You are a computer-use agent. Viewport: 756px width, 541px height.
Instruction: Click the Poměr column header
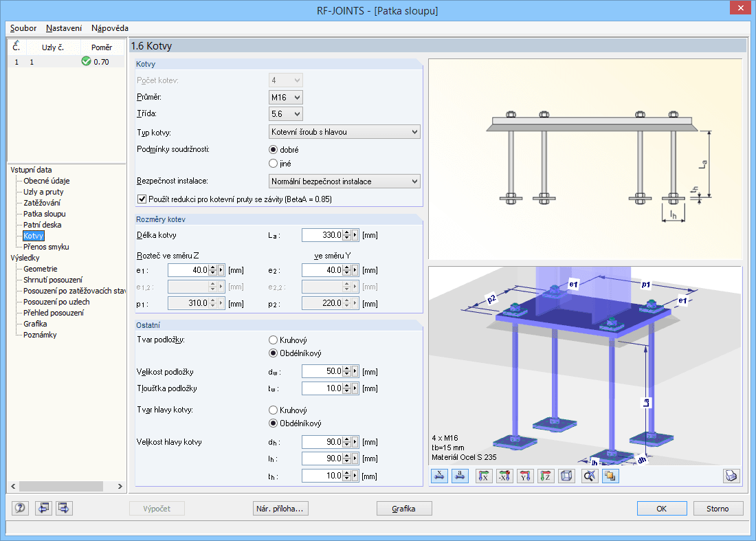point(101,47)
